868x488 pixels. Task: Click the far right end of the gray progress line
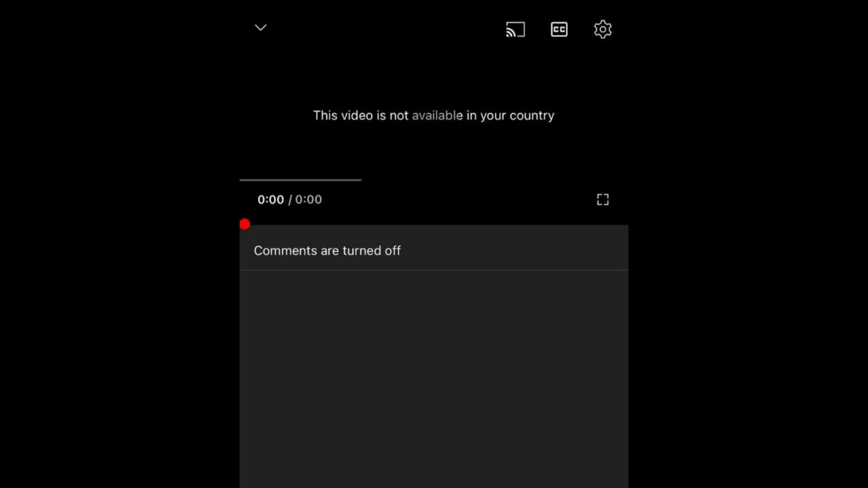pos(359,180)
